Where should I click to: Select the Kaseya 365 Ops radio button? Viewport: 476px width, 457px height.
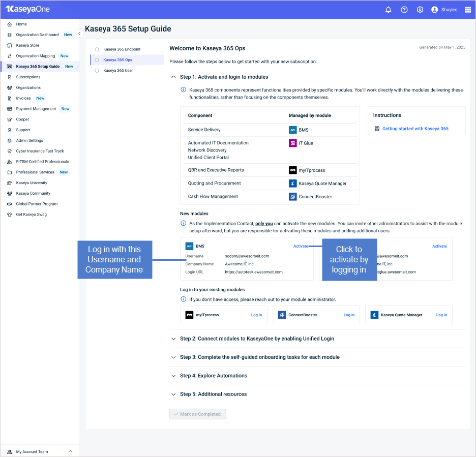pyautogui.click(x=97, y=60)
